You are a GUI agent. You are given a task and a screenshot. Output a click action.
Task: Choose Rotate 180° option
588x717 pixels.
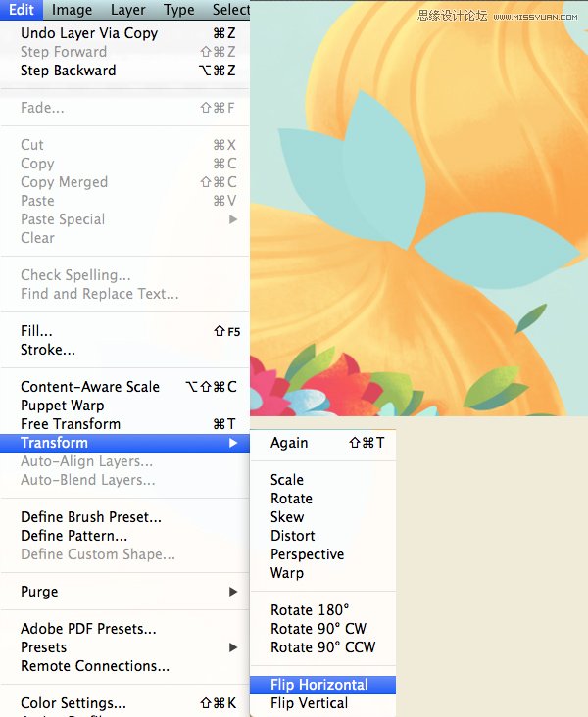pos(323,610)
